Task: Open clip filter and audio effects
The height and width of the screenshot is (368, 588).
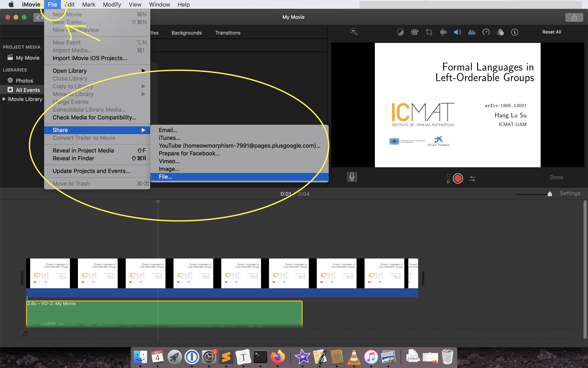Action: tap(500, 32)
